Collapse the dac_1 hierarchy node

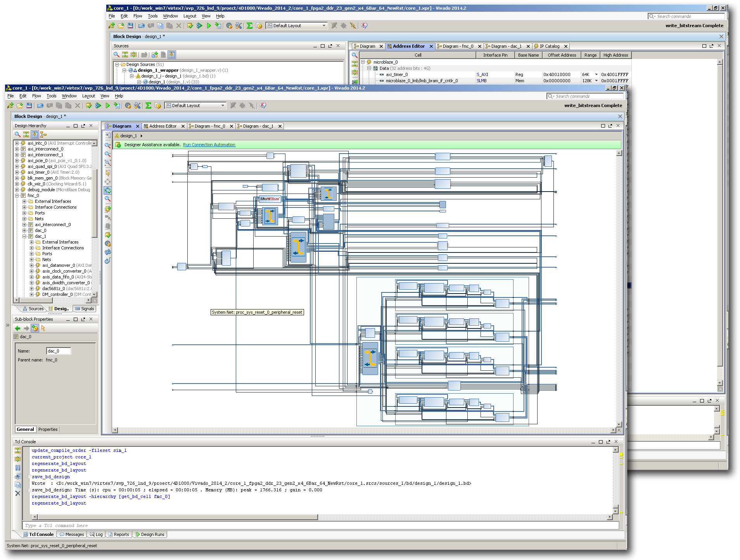(x=24, y=236)
